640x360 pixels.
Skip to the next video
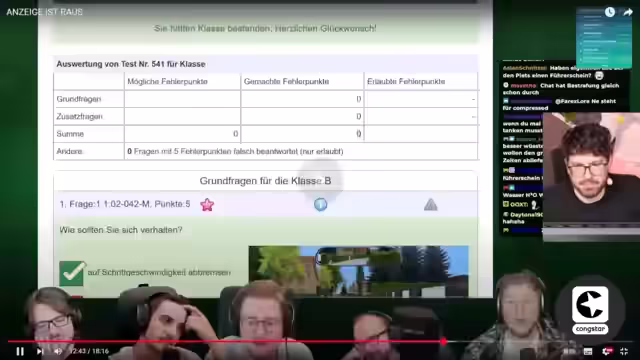[40, 351]
